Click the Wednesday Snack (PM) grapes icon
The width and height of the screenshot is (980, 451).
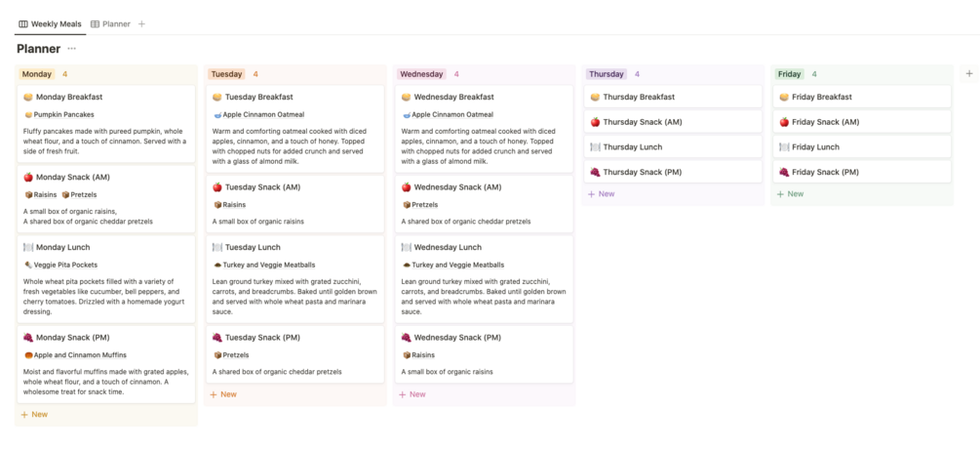[x=406, y=338]
